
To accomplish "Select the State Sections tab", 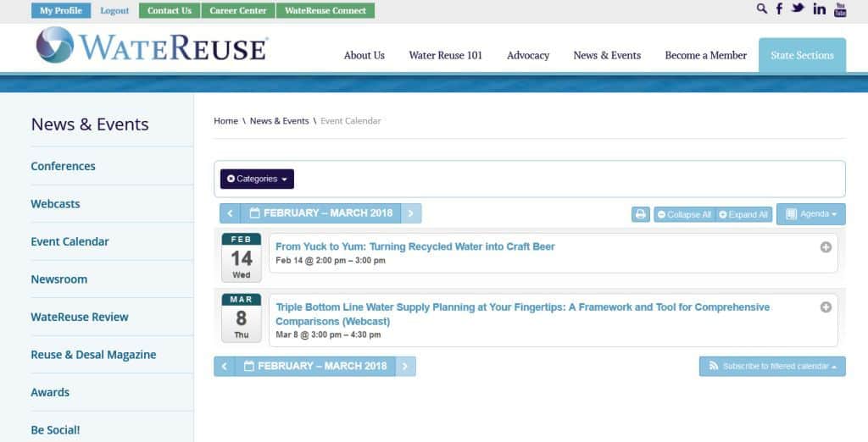I will click(802, 56).
